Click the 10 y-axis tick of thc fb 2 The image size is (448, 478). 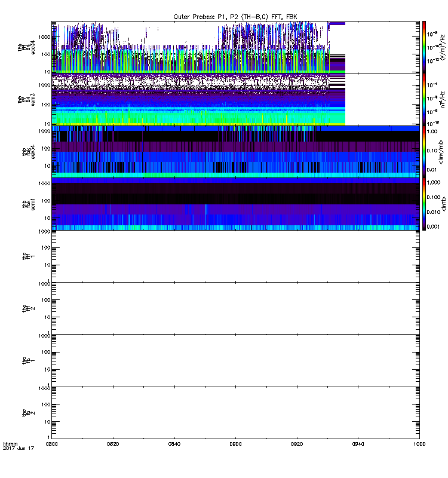47,422
